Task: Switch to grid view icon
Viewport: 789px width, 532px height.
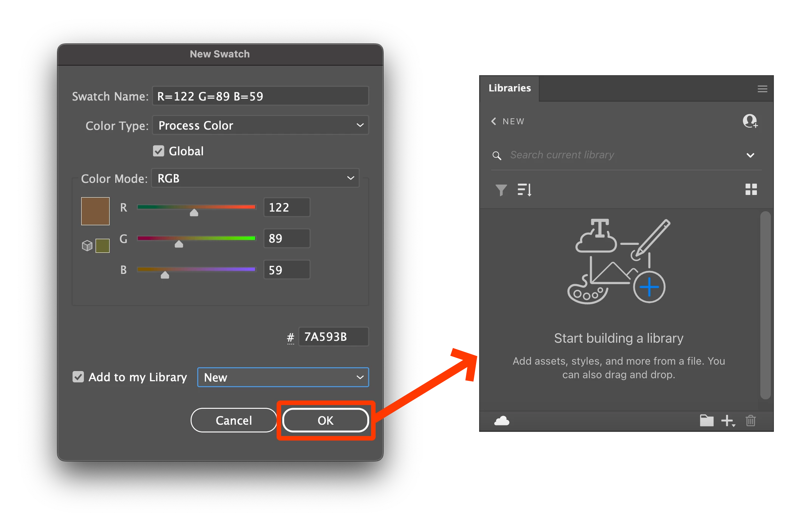Action: point(751,189)
